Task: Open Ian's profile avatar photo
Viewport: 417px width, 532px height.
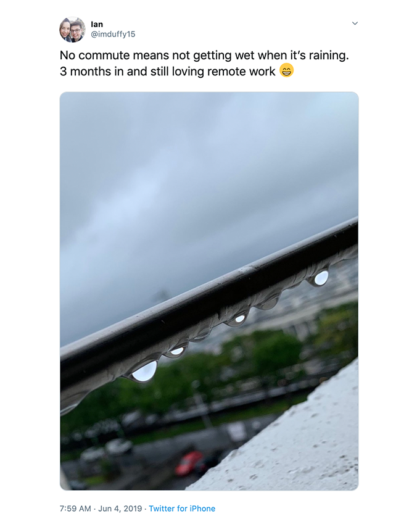Action: point(72,30)
